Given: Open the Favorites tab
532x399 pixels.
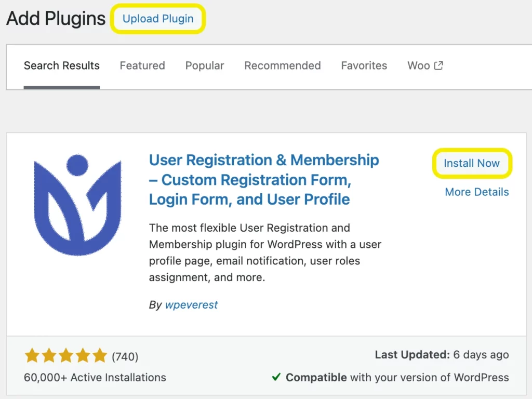Looking at the screenshot, I should tap(364, 65).
